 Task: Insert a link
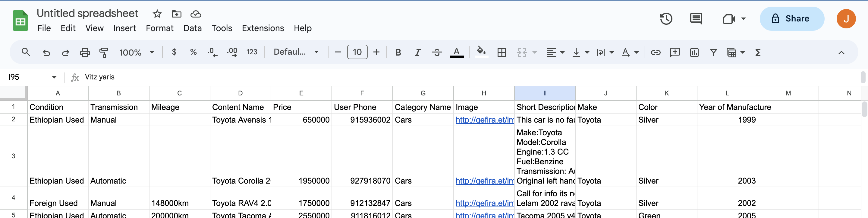coord(656,52)
